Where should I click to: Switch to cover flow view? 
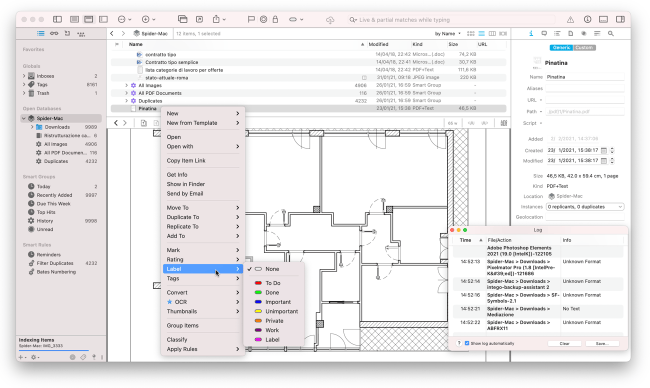pos(503,34)
